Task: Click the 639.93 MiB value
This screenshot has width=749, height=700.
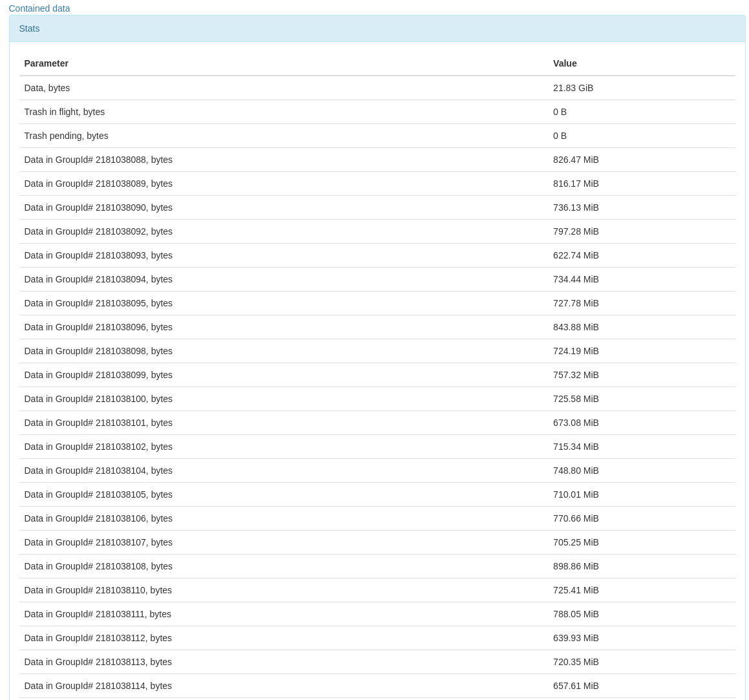Action: click(576, 638)
